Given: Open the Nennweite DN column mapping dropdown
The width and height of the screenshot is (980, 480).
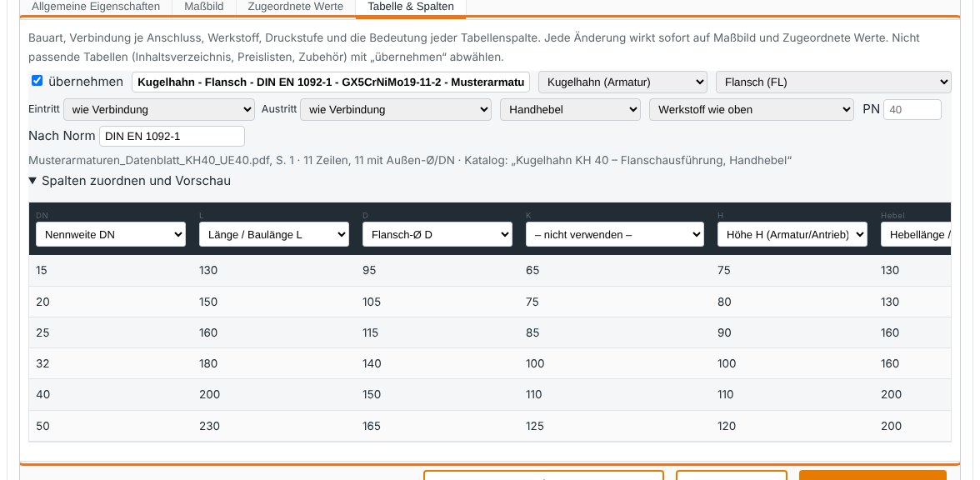Looking at the screenshot, I should pos(111,234).
